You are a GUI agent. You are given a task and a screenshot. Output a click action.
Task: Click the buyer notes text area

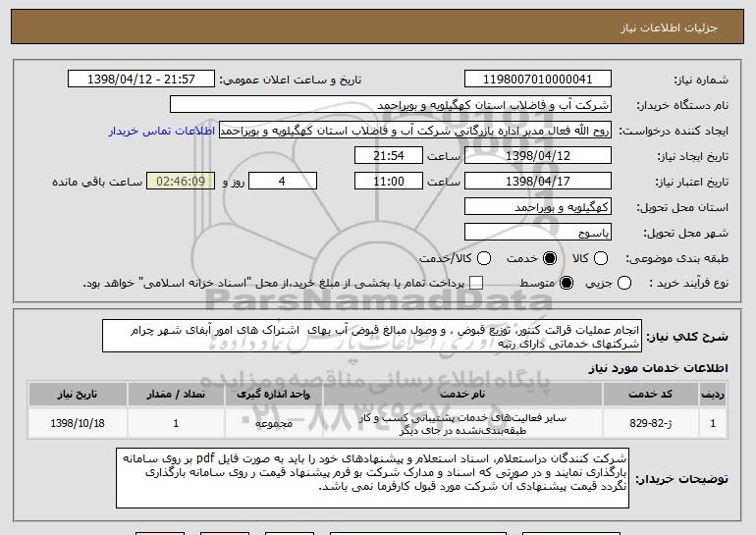coord(373,478)
